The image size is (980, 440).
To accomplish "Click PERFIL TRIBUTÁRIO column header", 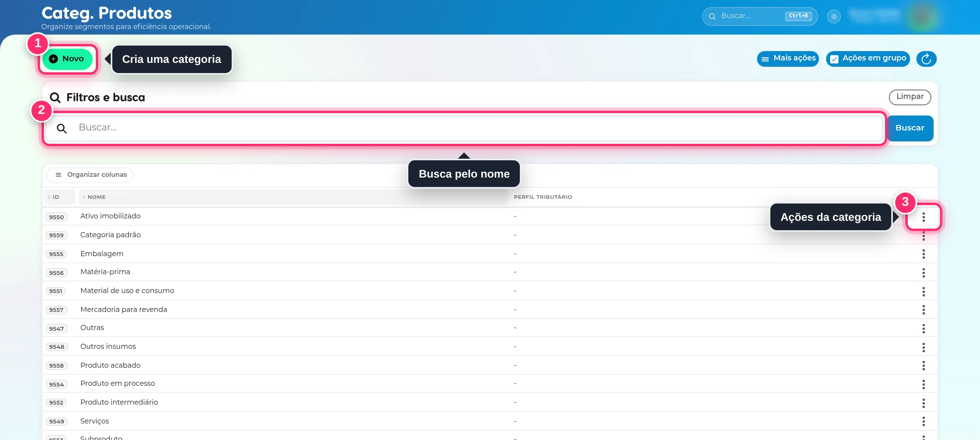I will click(x=543, y=197).
